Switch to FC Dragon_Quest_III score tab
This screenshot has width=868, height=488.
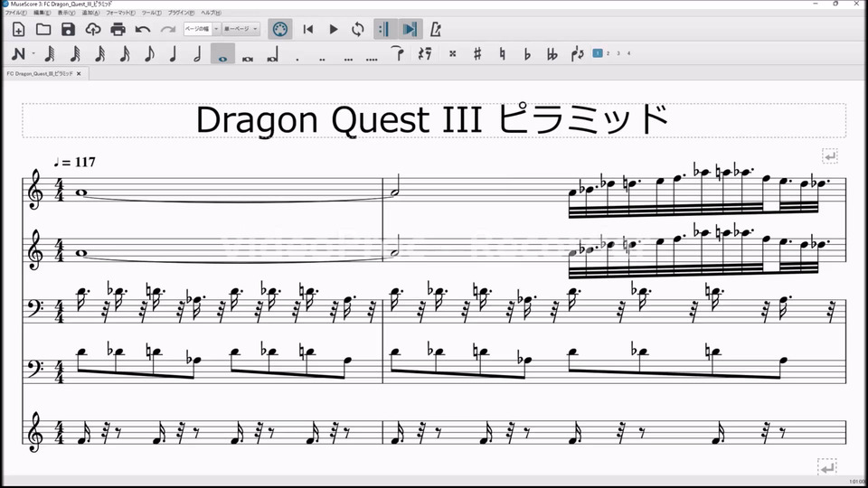coord(40,73)
